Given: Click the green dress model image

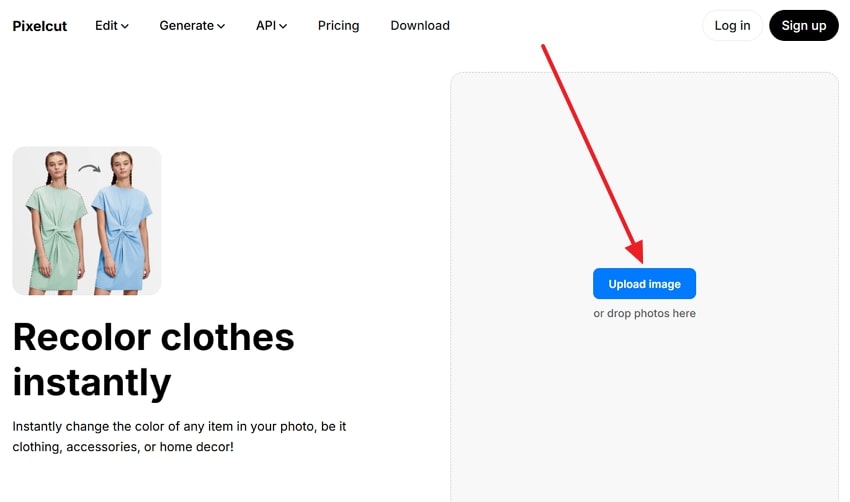Looking at the screenshot, I should click(56, 225).
